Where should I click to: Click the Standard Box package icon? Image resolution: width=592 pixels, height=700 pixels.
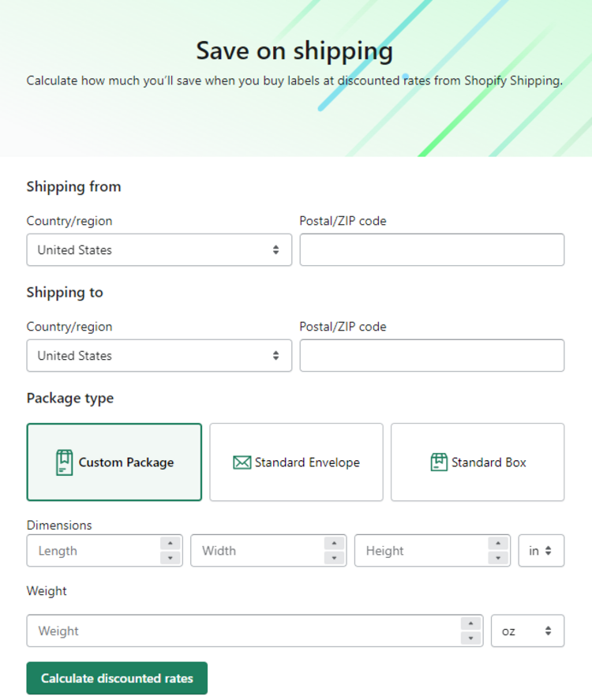[439, 462]
